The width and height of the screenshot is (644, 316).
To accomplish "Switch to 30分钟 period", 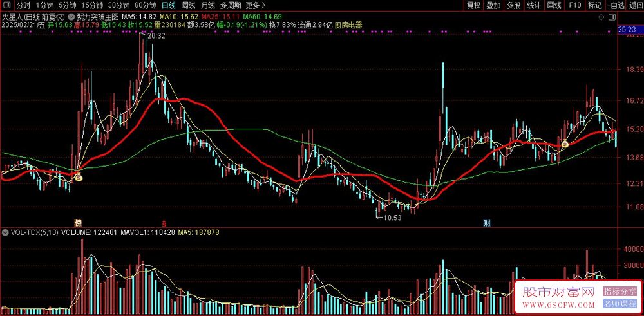I will click(x=118, y=5).
